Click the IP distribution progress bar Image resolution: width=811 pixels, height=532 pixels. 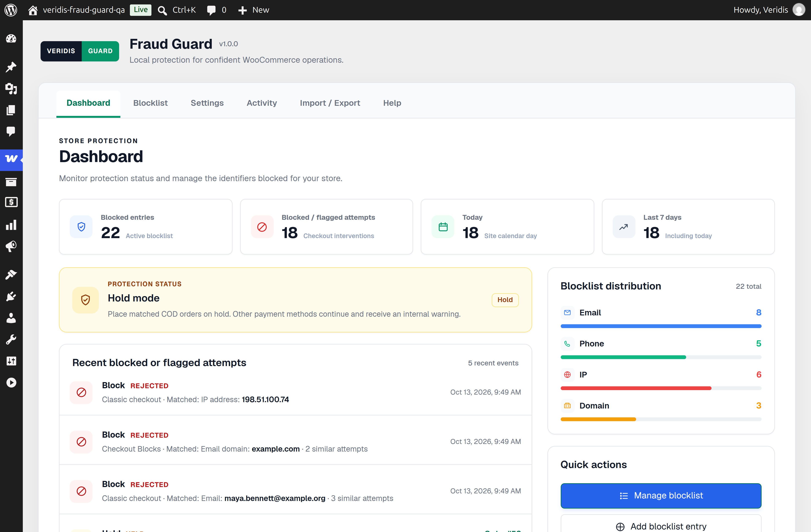pyautogui.click(x=661, y=388)
